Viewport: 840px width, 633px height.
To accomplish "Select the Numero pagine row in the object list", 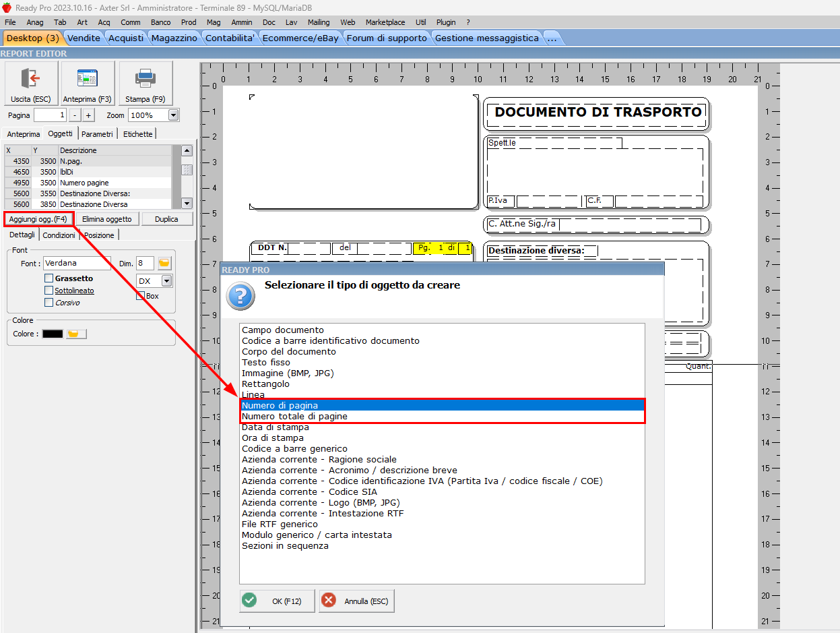I will tap(88, 183).
